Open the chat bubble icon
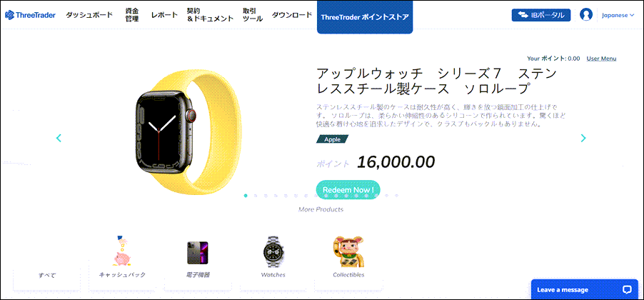 pyautogui.click(x=627, y=289)
